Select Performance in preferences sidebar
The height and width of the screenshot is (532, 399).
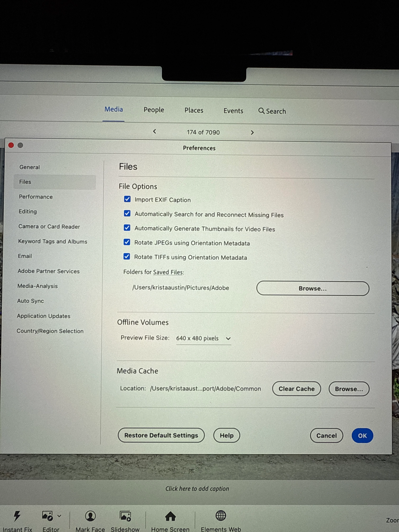[x=36, y=197]
